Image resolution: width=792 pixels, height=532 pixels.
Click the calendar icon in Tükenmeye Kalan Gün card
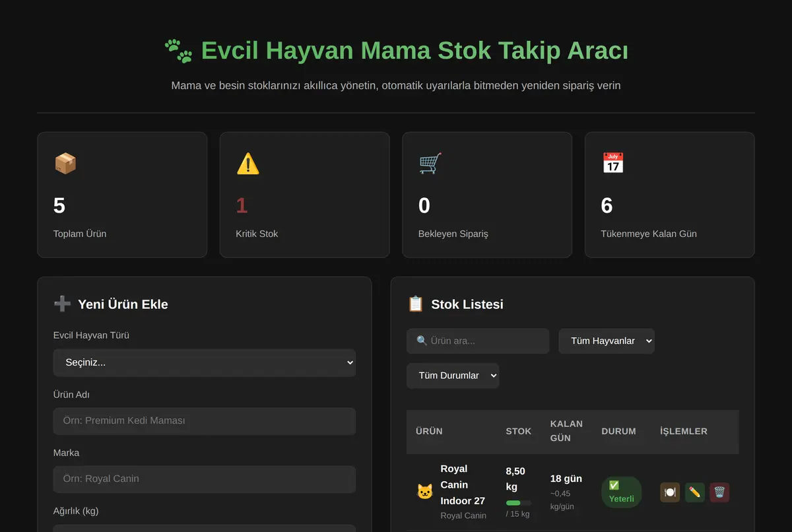613,163
